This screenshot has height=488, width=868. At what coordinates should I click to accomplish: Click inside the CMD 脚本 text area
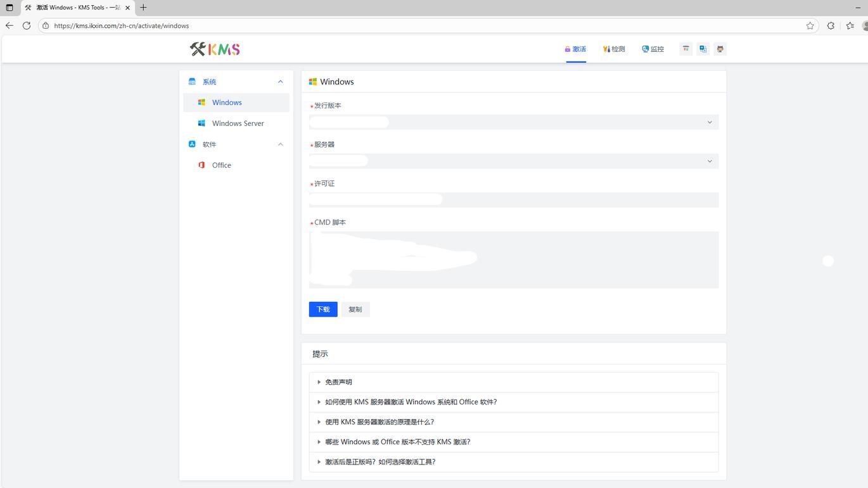pyautogui.click(x=514, y=260)
